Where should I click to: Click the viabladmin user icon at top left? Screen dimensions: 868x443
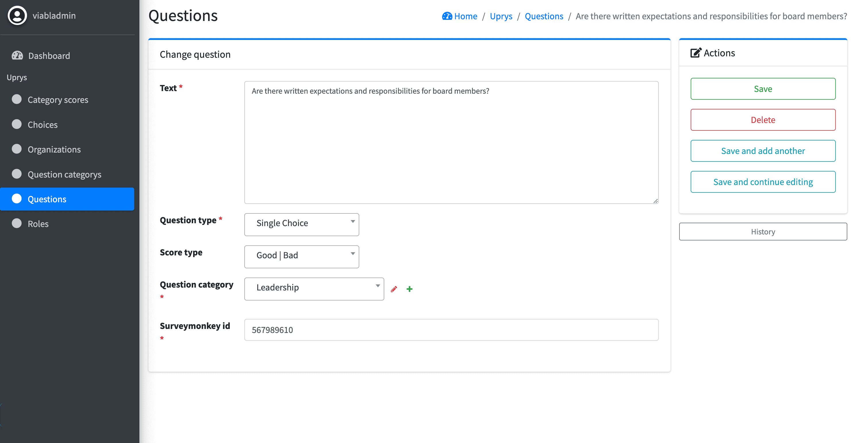pos(17,15)
